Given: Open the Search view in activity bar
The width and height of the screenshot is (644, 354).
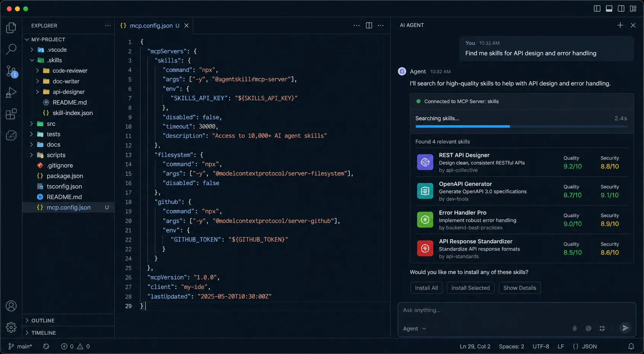Looking at the screenshot, I should pyautogui.click(x=11, y=49).
